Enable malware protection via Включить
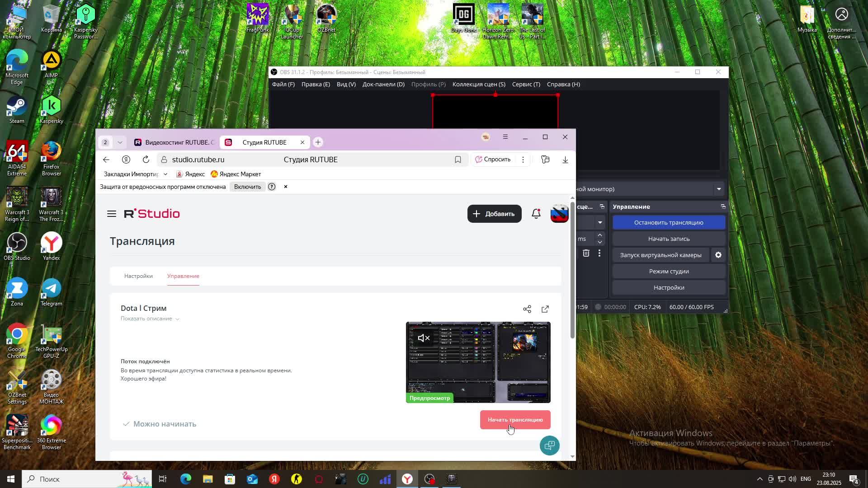The height and width of the screenshot is (488, 868). (x=247, y=187)
